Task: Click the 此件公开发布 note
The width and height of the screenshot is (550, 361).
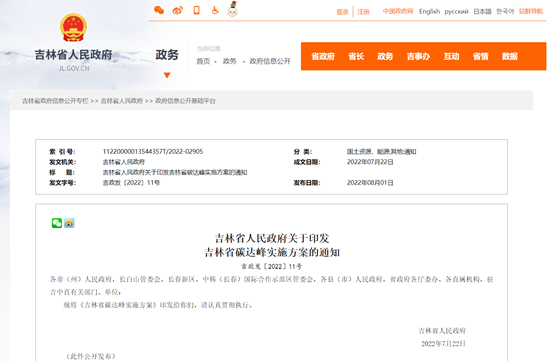Action: [x=91, y=356]
